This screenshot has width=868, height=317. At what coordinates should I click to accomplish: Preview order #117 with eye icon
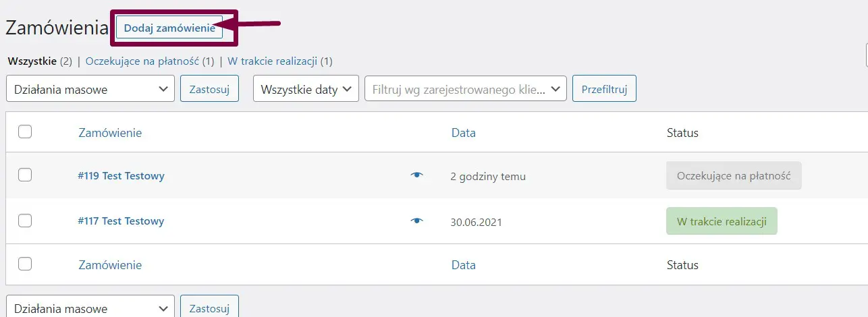click(x=417, y=221)
